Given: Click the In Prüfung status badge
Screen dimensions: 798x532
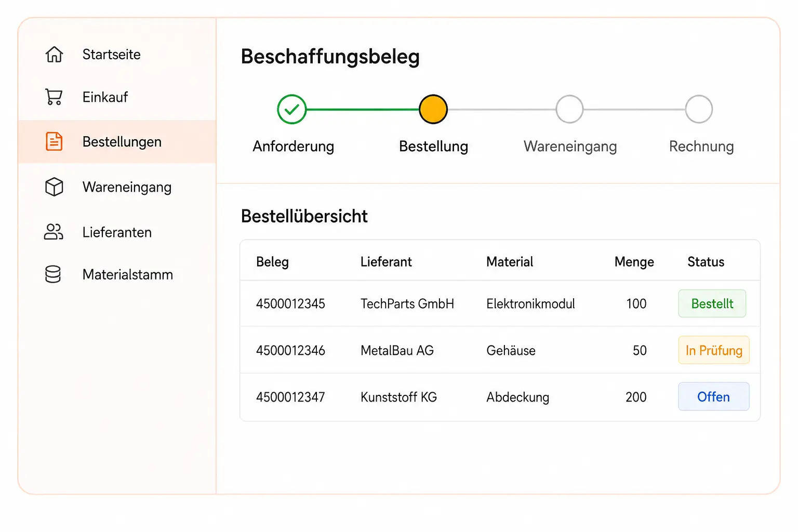Looking at the screenshot, I should point(714,350).
